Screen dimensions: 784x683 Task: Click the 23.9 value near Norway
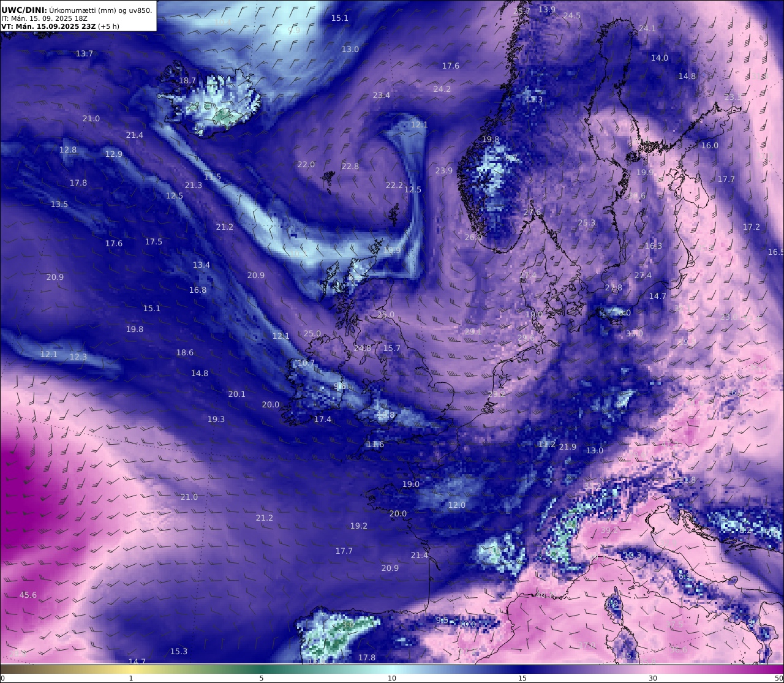point(444,170)
